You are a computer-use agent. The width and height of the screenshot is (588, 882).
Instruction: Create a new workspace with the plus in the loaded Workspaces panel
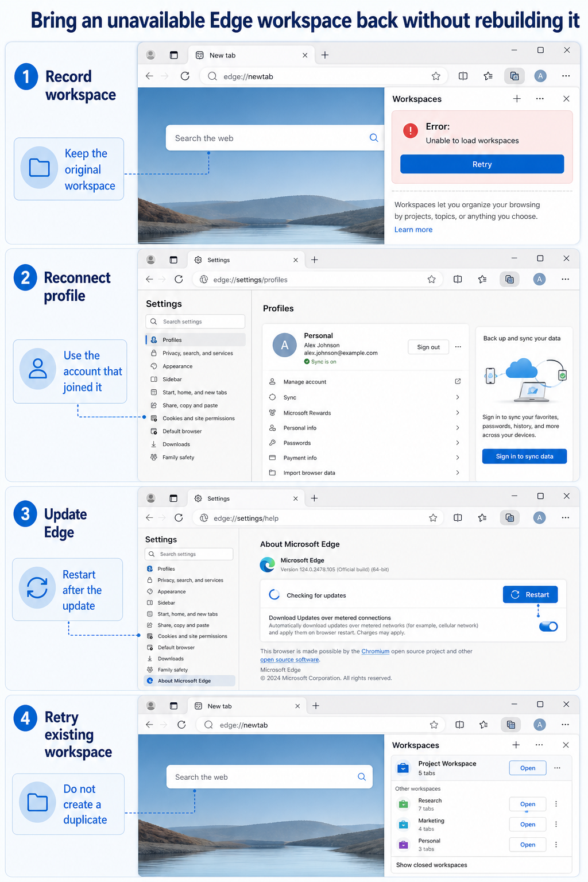516,745
